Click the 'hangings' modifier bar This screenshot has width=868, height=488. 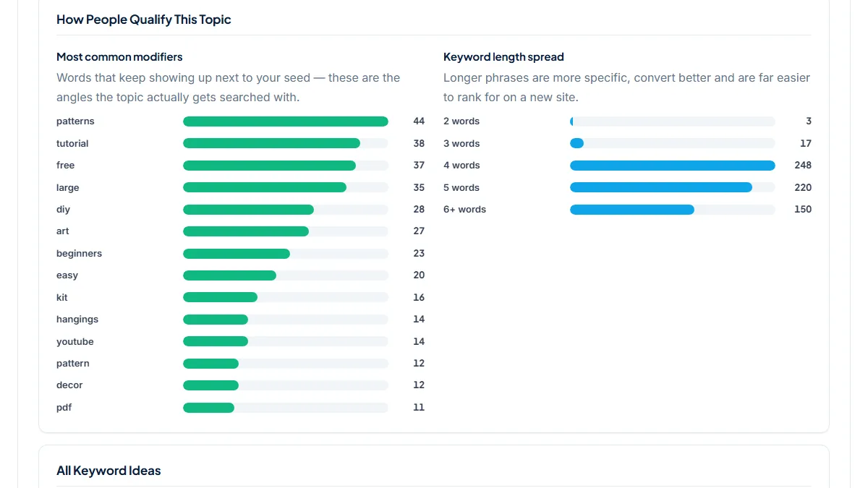(x=286, y=320)
